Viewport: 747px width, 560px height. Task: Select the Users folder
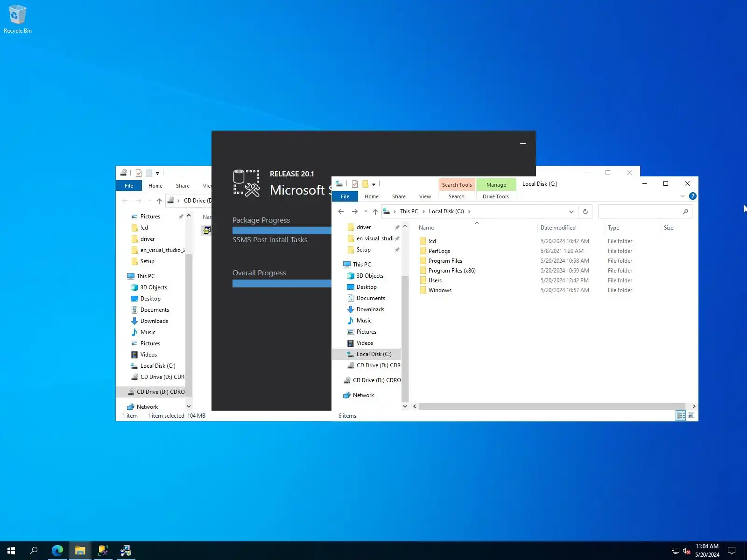click(x=435, y=280)
